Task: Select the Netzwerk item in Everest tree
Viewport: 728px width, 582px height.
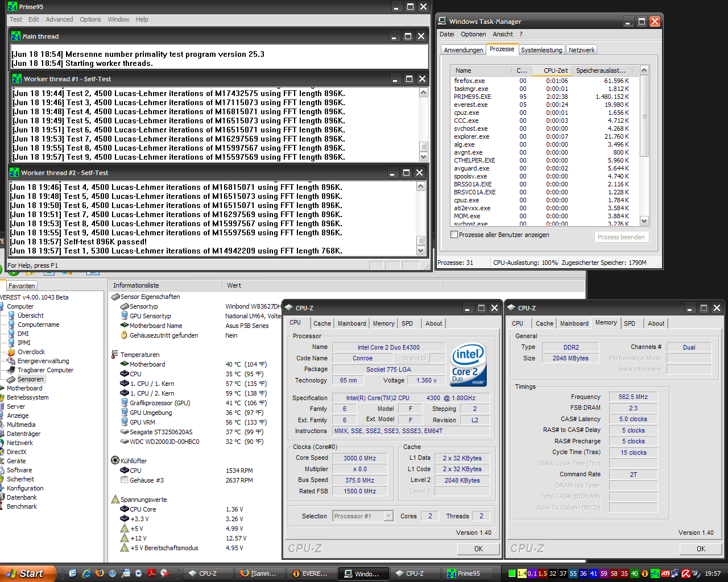Action: (20, 443)
